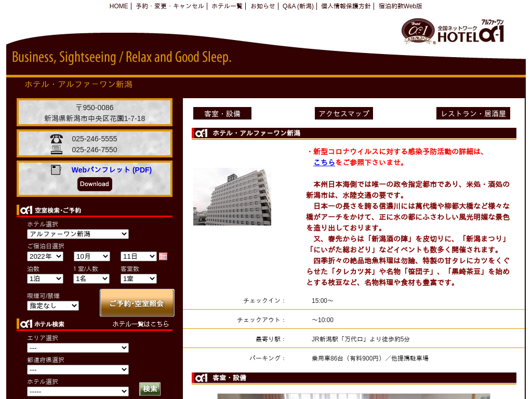Viewport: 532px width, 399px height.
Task: Open the 1室 room count dropdown
Action: click(x=138, y=279)
